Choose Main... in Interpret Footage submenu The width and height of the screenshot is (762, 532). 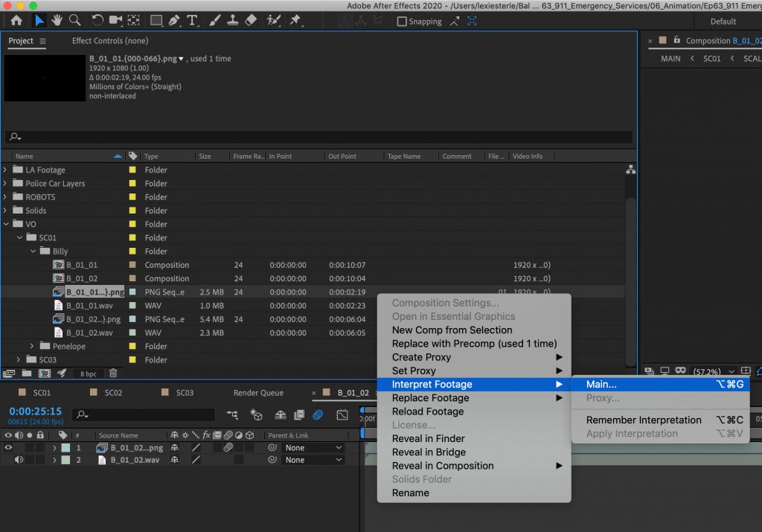coord(601,385)
